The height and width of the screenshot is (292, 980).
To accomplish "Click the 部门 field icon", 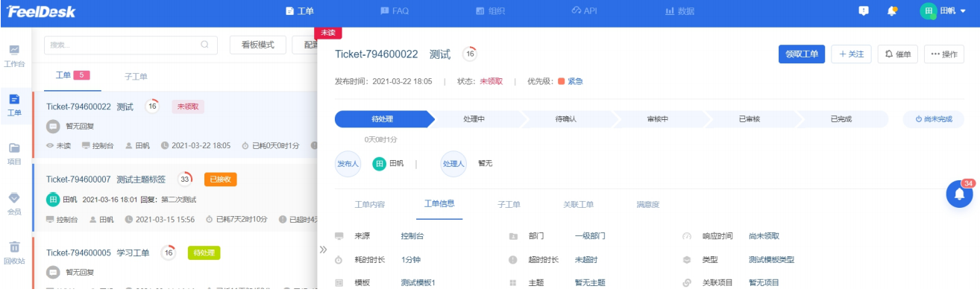I will [513, 236].
